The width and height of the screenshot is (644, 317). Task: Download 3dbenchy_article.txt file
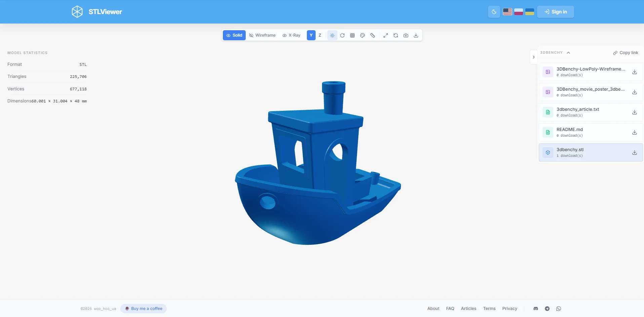tap(635, 112)
